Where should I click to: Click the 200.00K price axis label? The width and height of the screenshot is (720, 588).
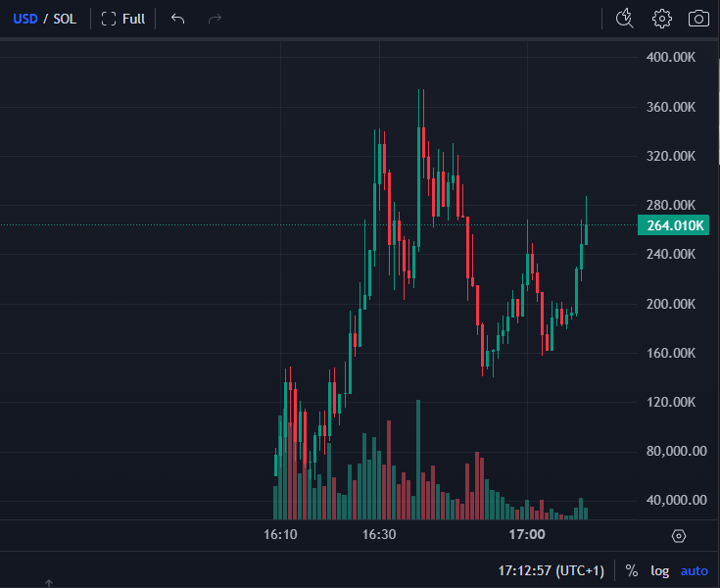tap(671, 304)
